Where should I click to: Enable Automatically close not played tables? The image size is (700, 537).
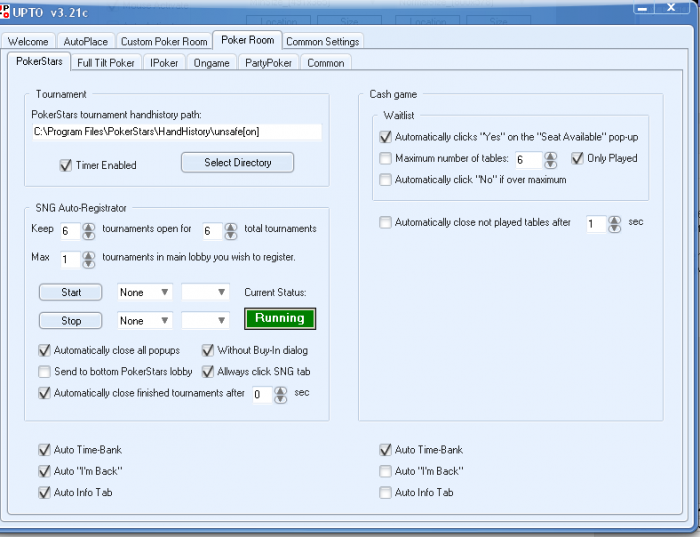click(x=385, y=222)
